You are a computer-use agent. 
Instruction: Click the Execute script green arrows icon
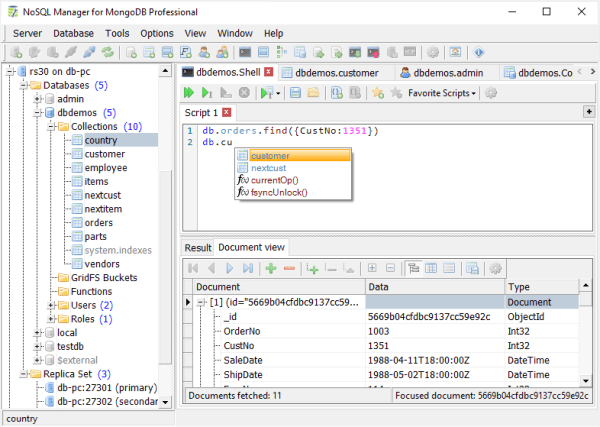189,93
